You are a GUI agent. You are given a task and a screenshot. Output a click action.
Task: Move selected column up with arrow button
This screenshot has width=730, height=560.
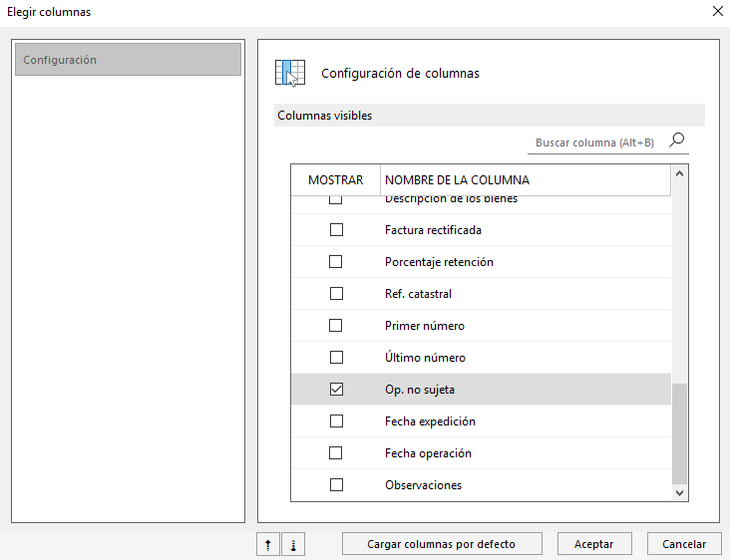[x=268, y=545]
